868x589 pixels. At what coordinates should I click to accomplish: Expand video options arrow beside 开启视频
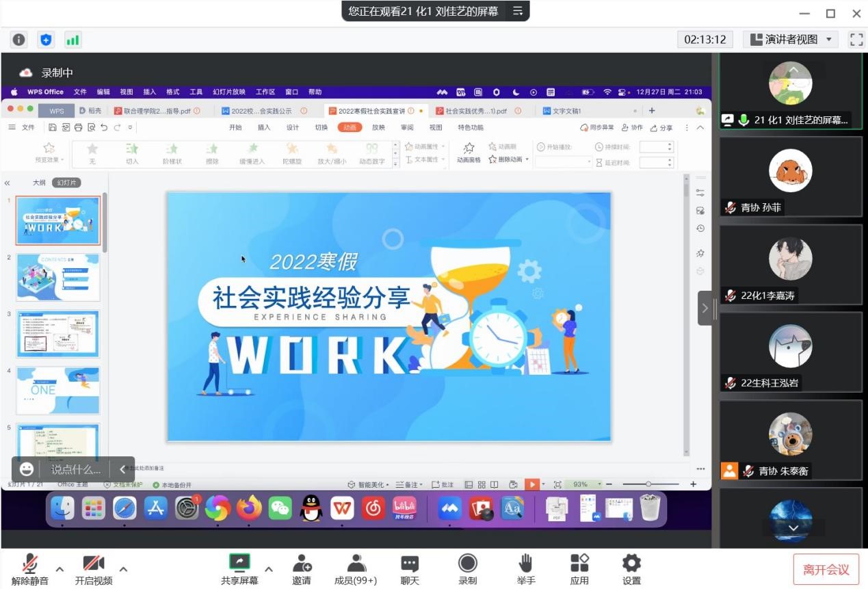[x=123, y=569]
